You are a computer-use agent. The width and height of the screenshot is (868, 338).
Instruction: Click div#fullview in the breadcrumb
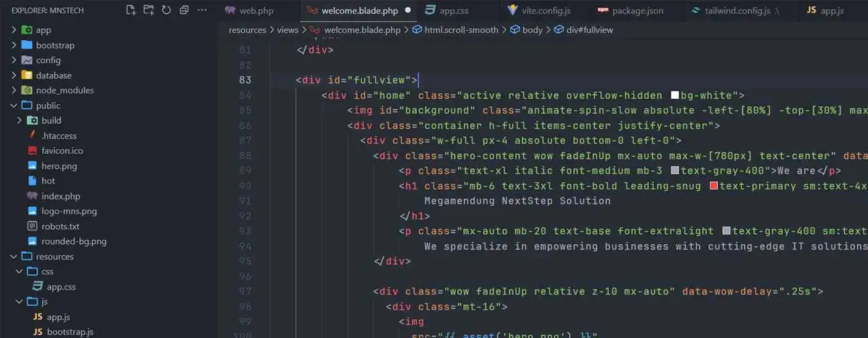click(x=589, y=30)
